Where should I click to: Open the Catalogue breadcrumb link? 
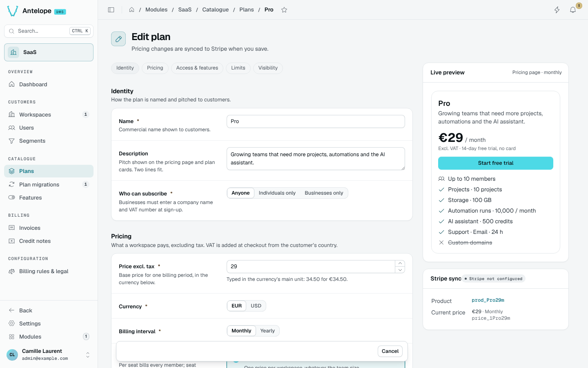215,10
